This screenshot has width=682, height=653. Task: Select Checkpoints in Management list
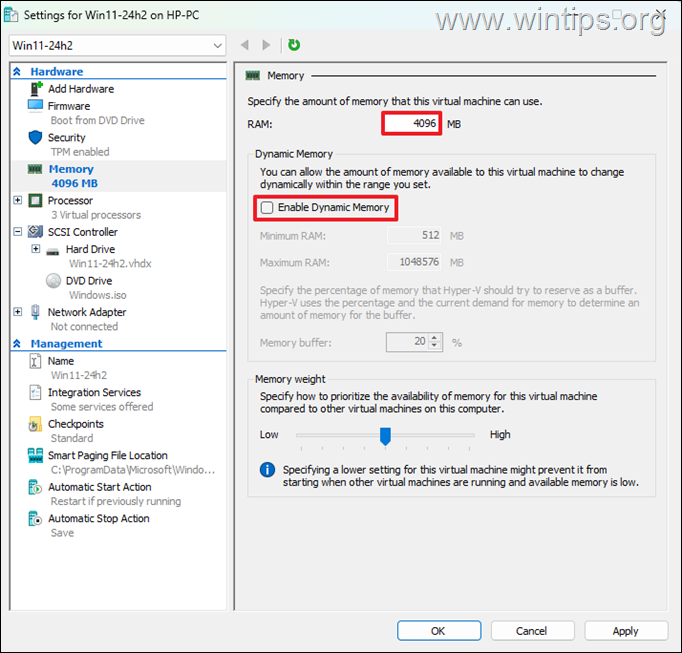click(x=76, y=424)
